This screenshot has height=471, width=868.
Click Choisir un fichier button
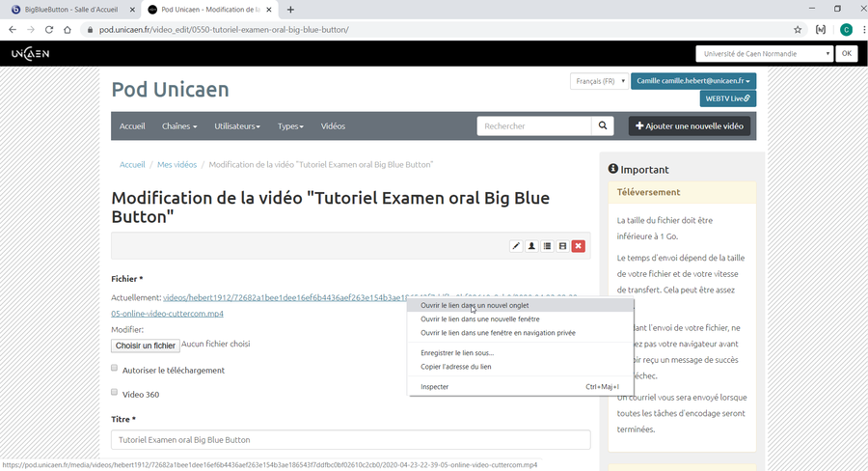coord(146,346)
